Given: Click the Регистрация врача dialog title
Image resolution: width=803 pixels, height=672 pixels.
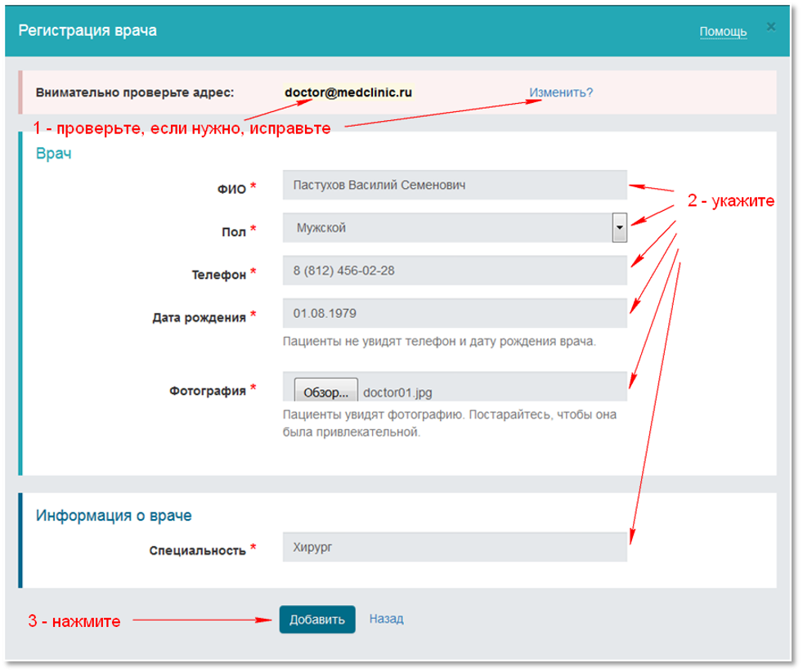Looking at the screenshot, I should click(87, 31).
